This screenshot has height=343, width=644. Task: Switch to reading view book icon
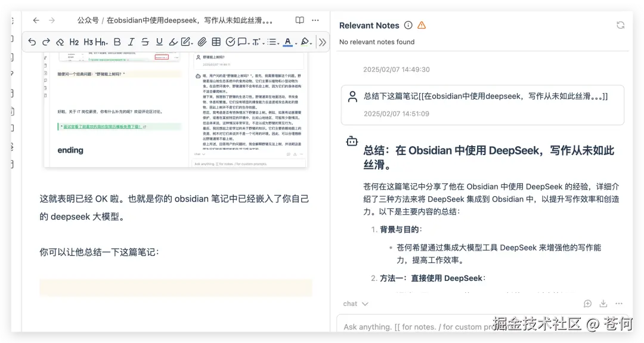[300, 20]
